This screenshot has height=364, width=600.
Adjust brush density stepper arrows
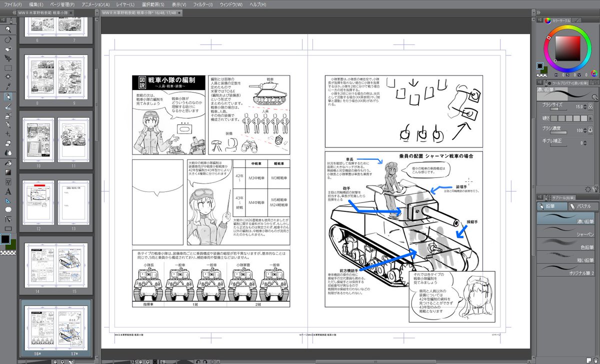tap(584, 130)
